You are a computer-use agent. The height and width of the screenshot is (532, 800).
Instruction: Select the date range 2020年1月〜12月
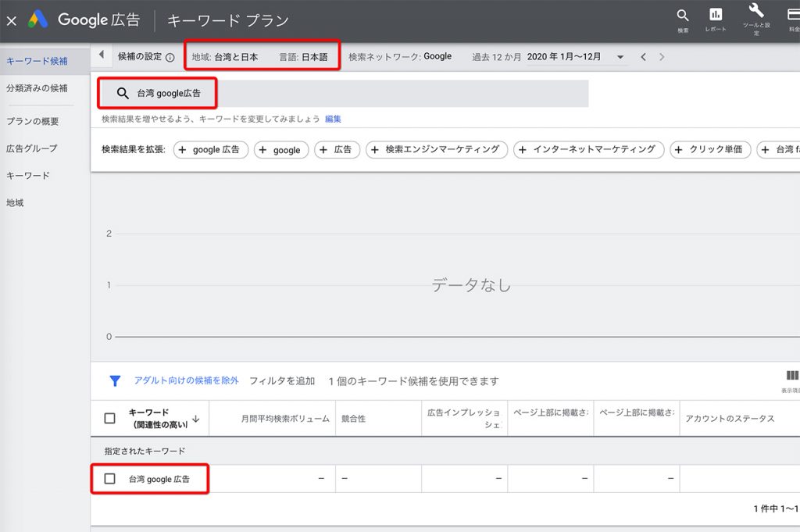pyautogui.click(x=564, y=56)
